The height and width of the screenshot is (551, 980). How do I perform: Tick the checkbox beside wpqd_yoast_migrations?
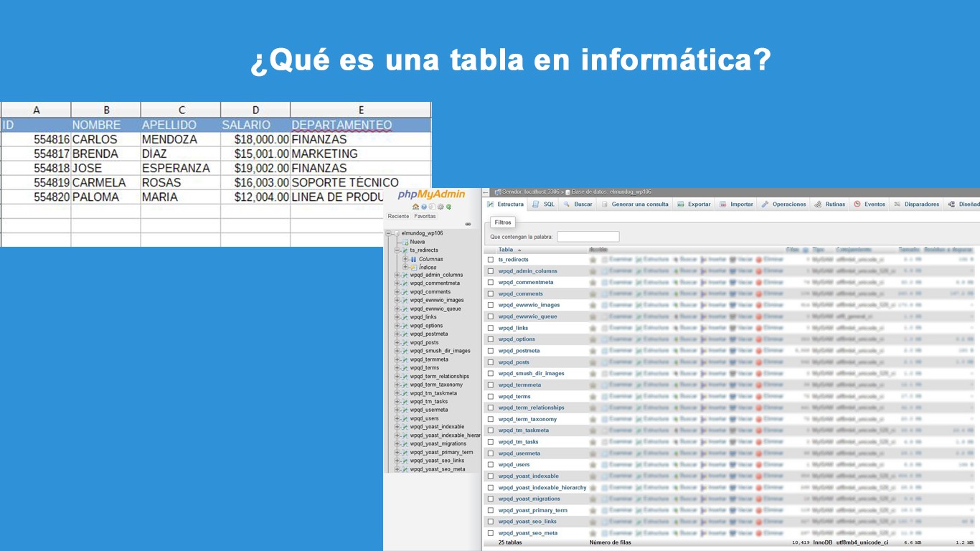(x=492, y=499)
